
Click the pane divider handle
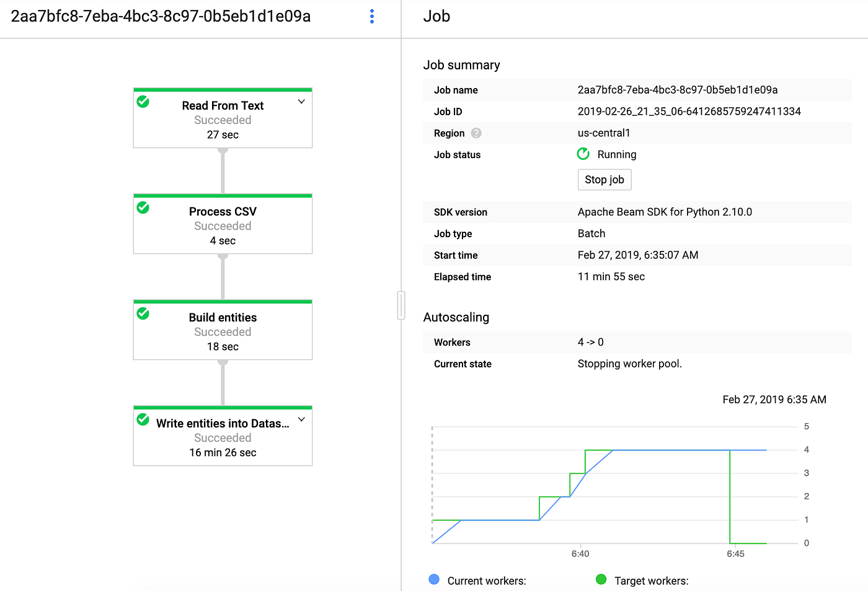coord(401,305)
